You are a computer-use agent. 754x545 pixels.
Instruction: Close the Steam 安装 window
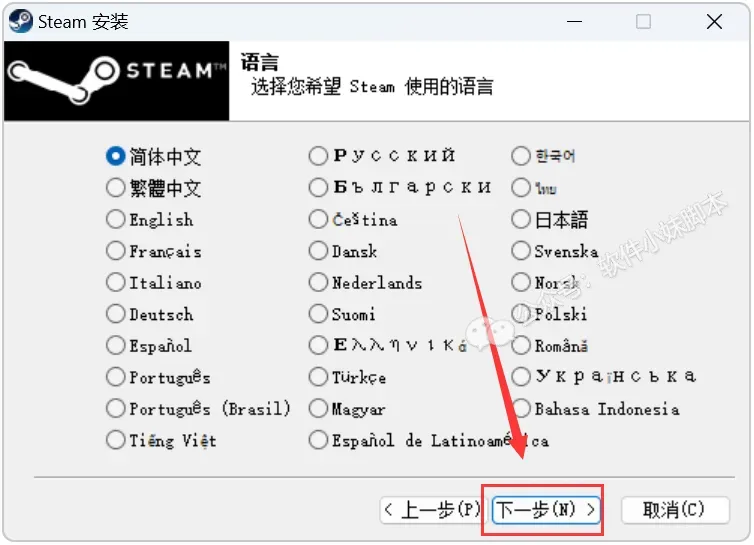pos(714,22)
